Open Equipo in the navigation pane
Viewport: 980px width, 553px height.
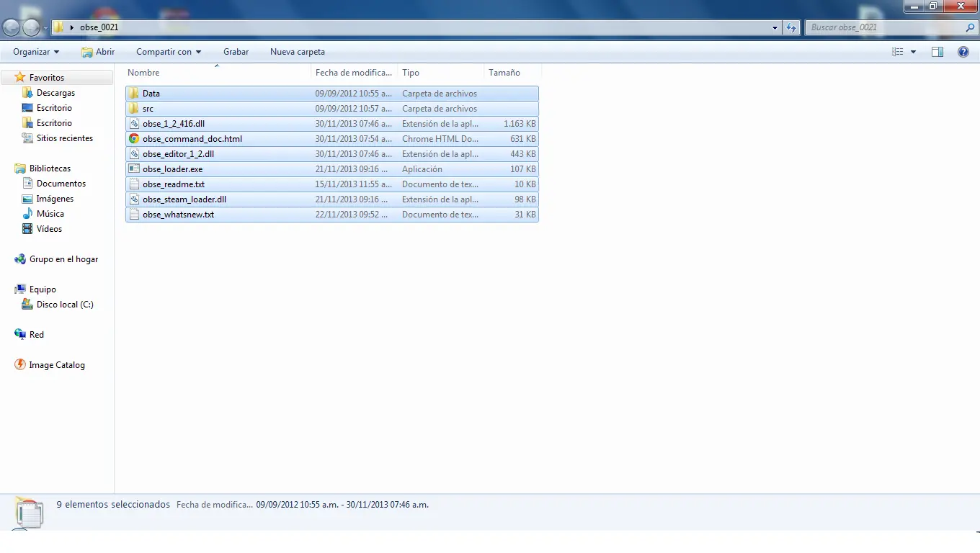click(43, 289)
